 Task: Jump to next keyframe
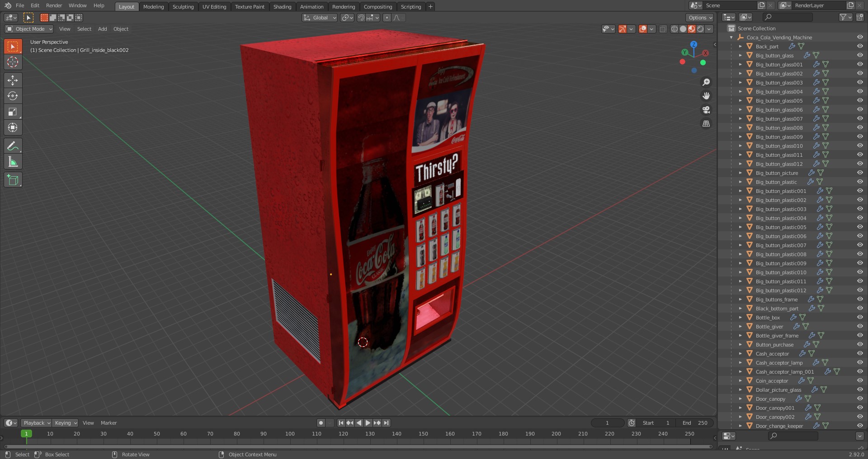pyautogui.click(x=377, y=423)
